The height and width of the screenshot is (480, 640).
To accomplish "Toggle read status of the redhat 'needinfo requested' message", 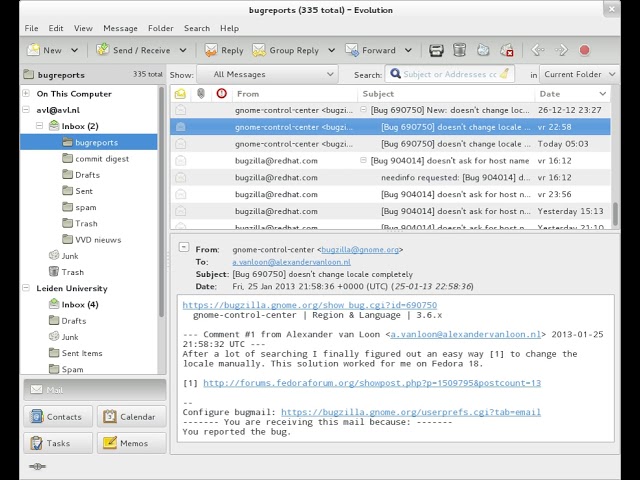I will [180, 178].
